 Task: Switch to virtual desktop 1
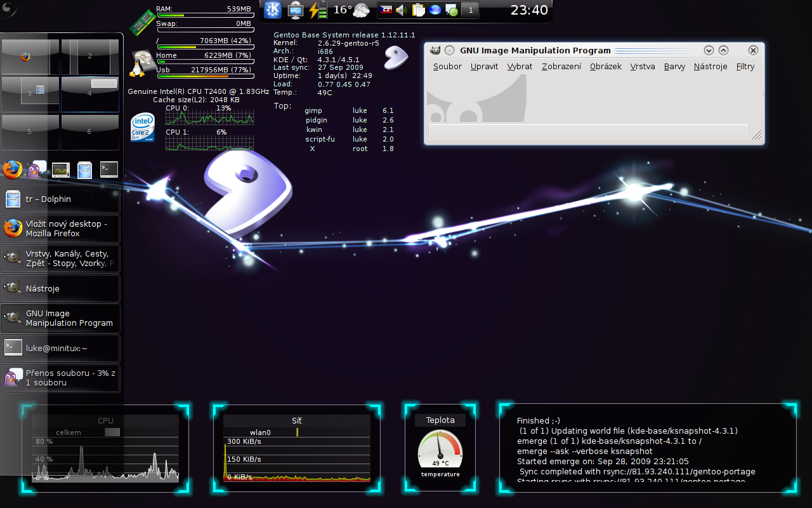pyautogui.click(x=30, y=57)
